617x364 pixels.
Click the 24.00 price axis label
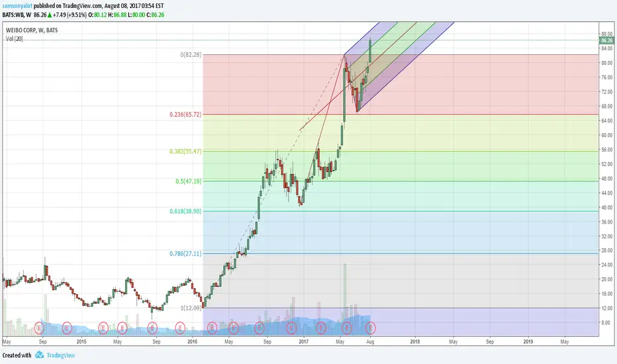607,265
